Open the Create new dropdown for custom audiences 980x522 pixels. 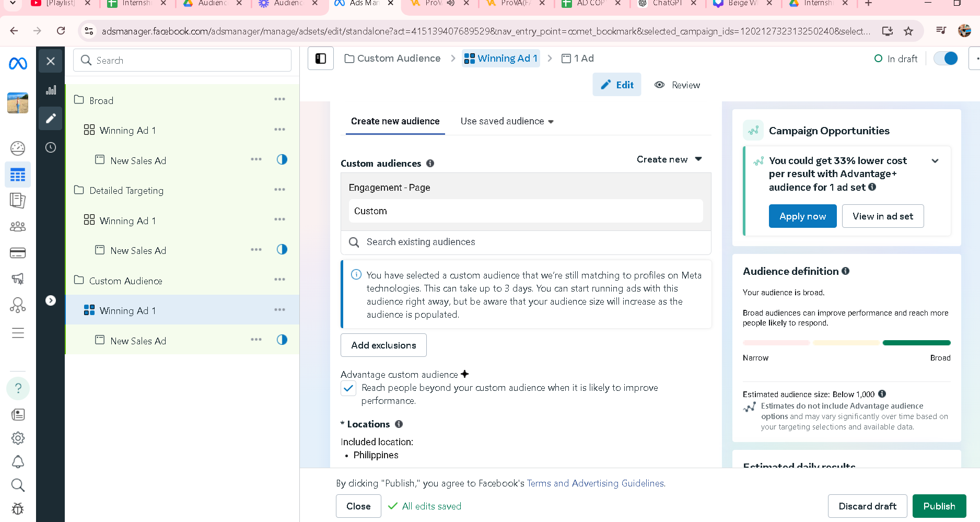[x=670, y=159]
